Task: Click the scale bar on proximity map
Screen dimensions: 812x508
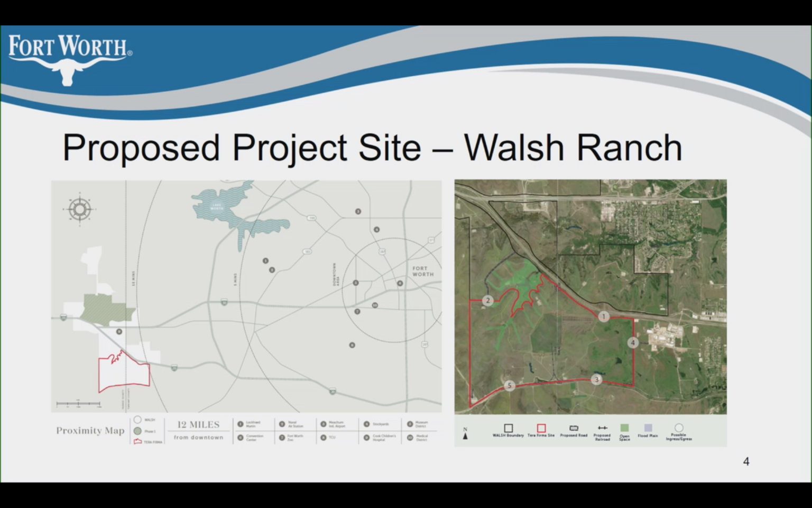Action: pos(78,403)
